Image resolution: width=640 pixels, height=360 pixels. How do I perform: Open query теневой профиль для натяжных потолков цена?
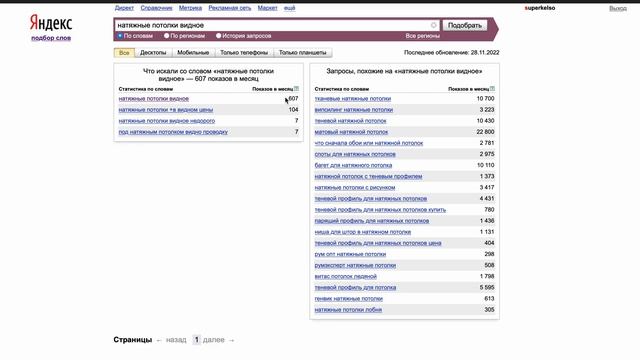point(378,243)
